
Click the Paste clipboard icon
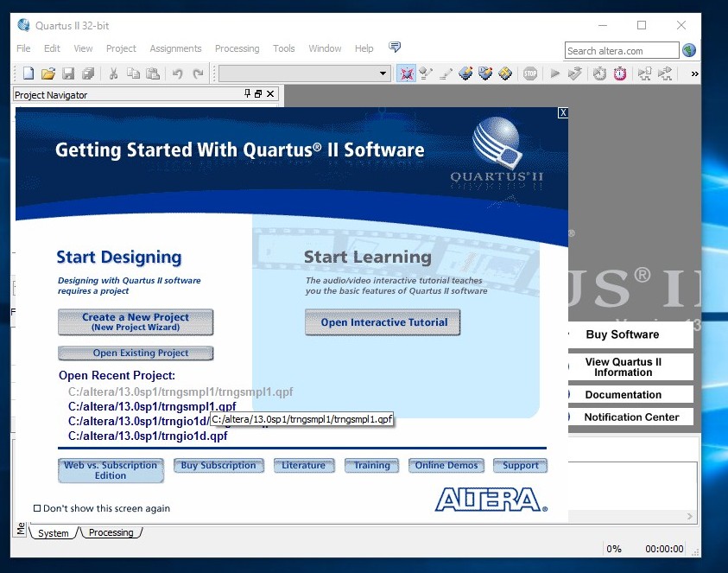coord(153,73)
